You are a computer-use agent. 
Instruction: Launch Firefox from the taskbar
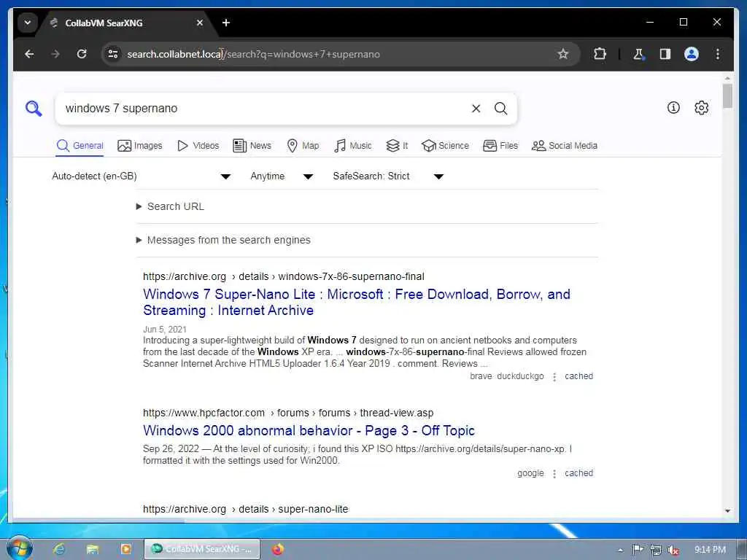tap(278, 549)
